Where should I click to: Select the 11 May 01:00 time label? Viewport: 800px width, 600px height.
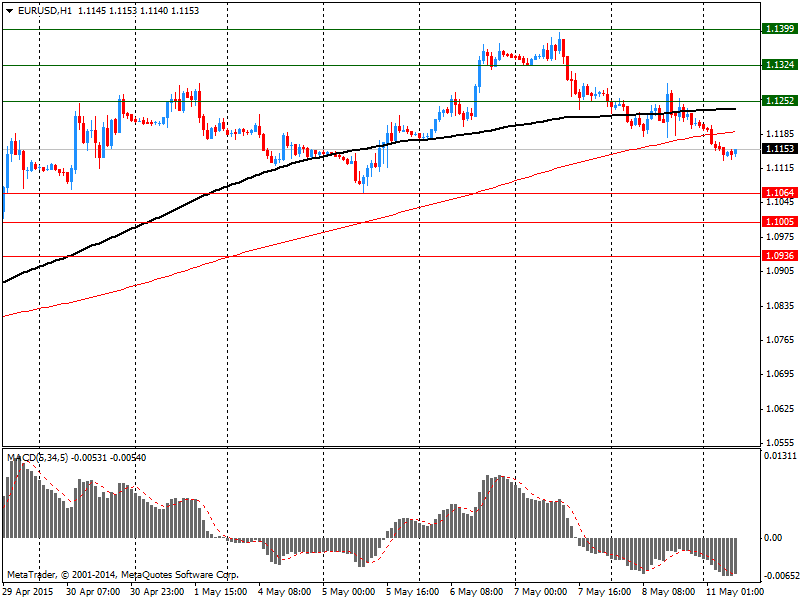pos(735,592)
